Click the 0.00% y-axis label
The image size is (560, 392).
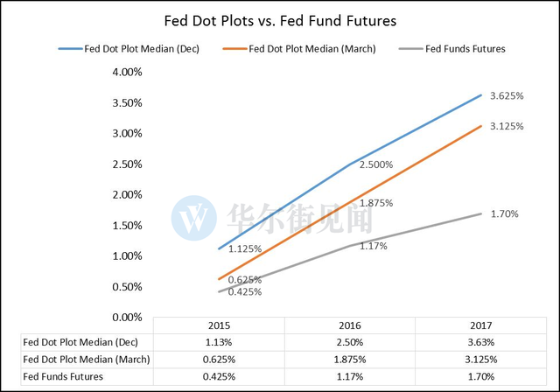127,318
